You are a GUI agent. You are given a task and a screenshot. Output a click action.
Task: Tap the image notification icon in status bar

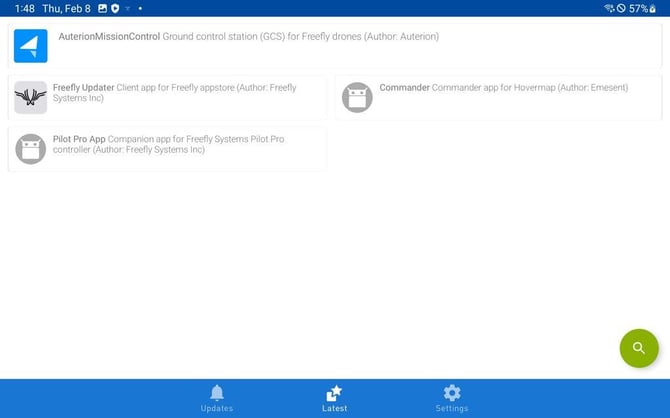(103, 8)
